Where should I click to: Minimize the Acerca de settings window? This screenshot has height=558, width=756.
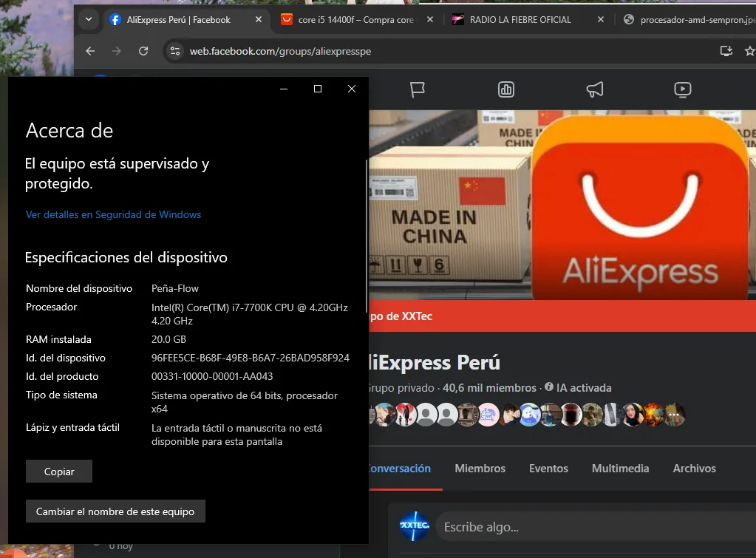284,89
